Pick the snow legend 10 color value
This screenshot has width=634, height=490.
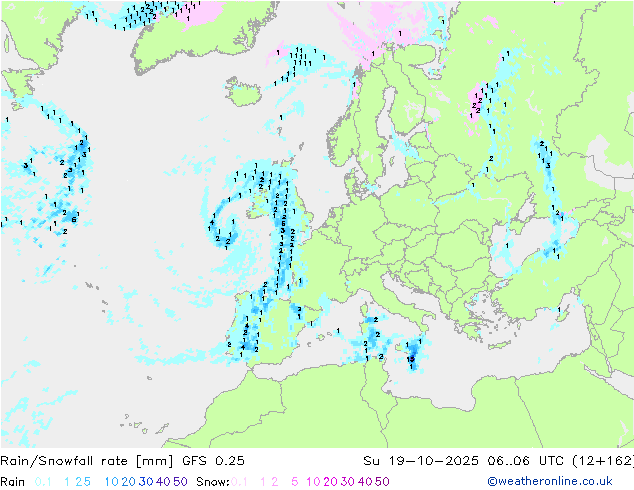[313, 482]
